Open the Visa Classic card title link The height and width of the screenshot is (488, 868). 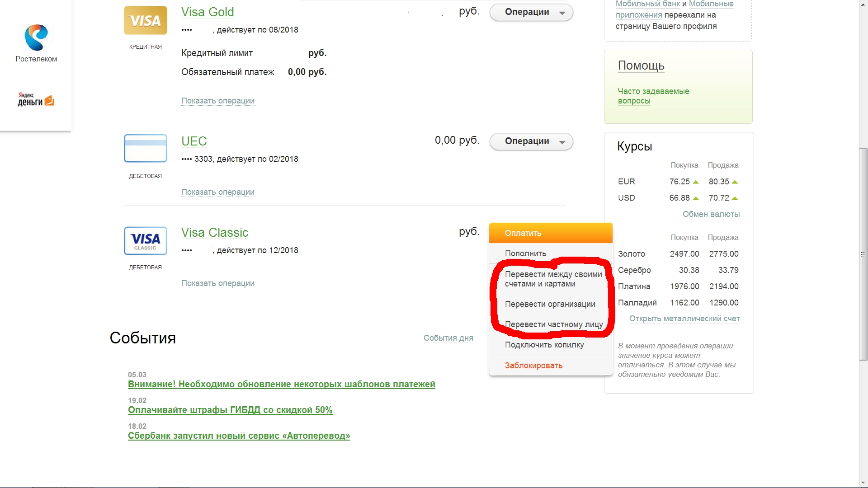pos(215,233)
